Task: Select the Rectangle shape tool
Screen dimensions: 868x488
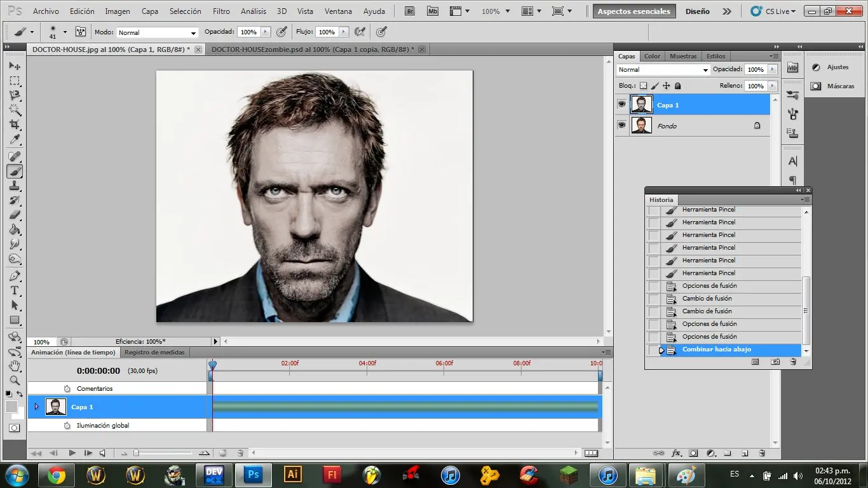Action: [15, 320]
